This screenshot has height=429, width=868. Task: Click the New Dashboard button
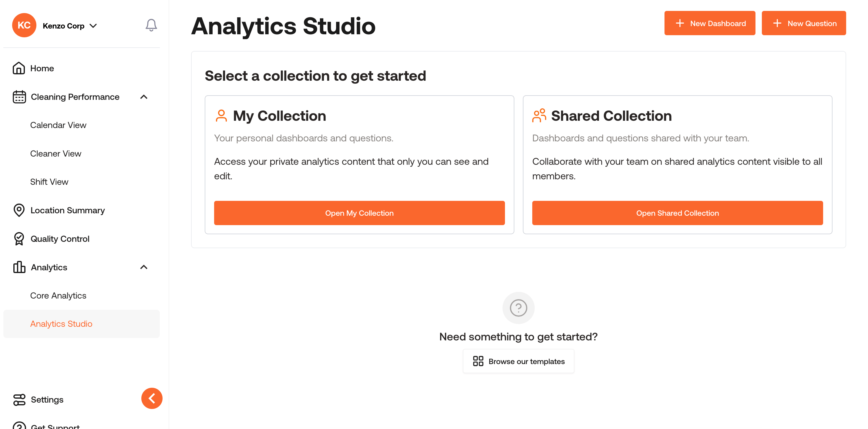pyautogui.click(x=710, y=23)
